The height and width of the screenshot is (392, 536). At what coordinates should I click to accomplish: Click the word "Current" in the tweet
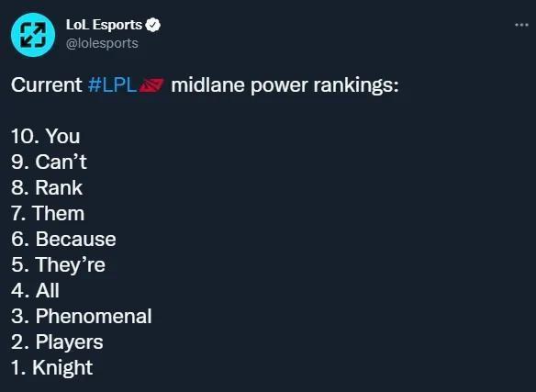click(47, 84)
